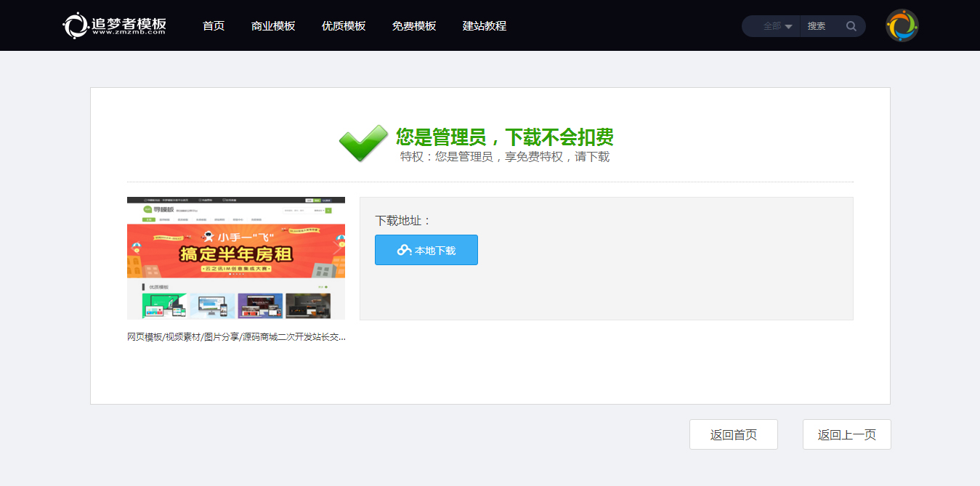Viewport: 980px width, 486px height.
Task: Open the 商业模板 nav item
Action: (273, 26)
